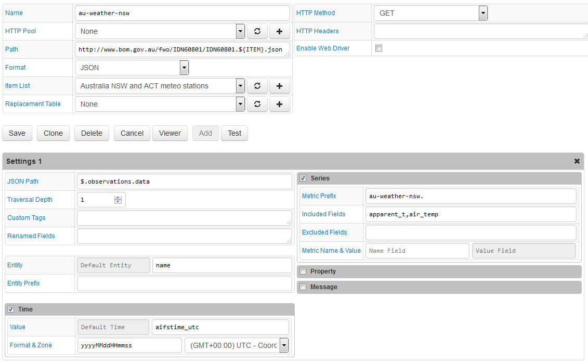Click the JSON Path label link

(x=23, y=181)
